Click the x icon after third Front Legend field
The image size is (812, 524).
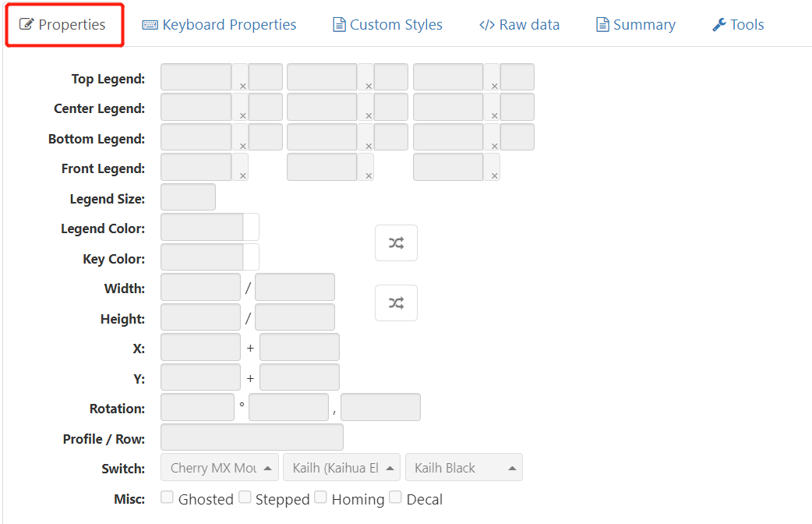[494, 175]
